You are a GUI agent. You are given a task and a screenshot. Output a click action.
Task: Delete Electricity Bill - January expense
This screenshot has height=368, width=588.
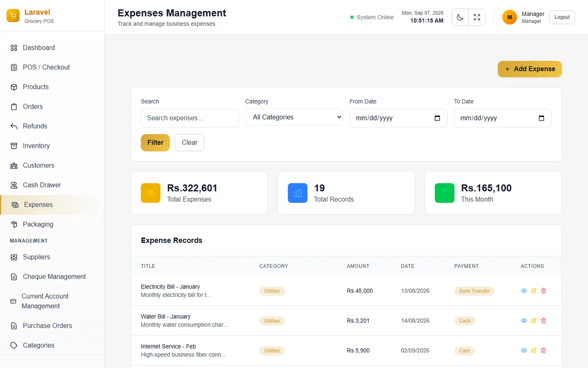543,291
